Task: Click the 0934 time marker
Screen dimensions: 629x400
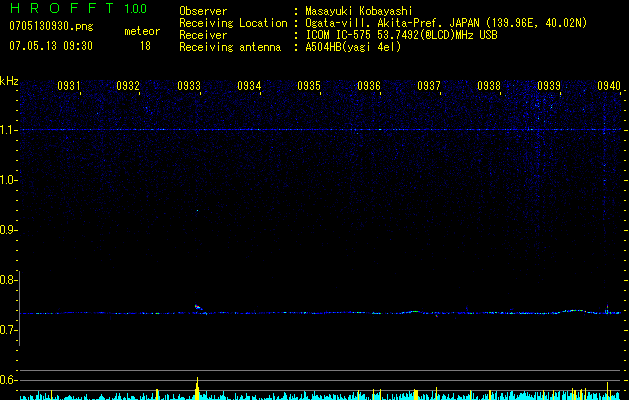Action: pyautogui.click(x=249, y=85)
